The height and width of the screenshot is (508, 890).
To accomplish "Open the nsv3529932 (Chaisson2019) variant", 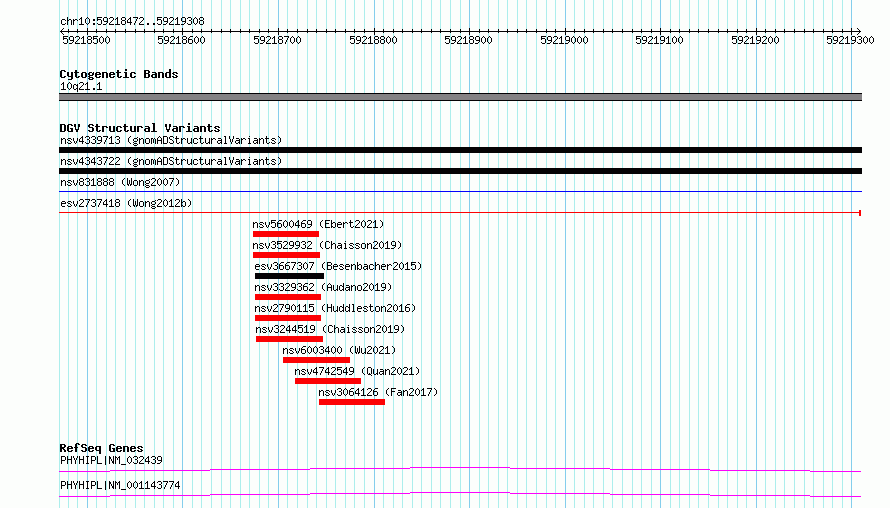I will pyautogui.click(x=327, y=245).
